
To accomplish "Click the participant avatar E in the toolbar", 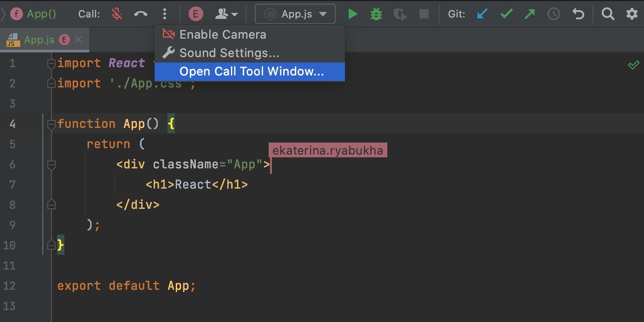I will coord(196,14).
